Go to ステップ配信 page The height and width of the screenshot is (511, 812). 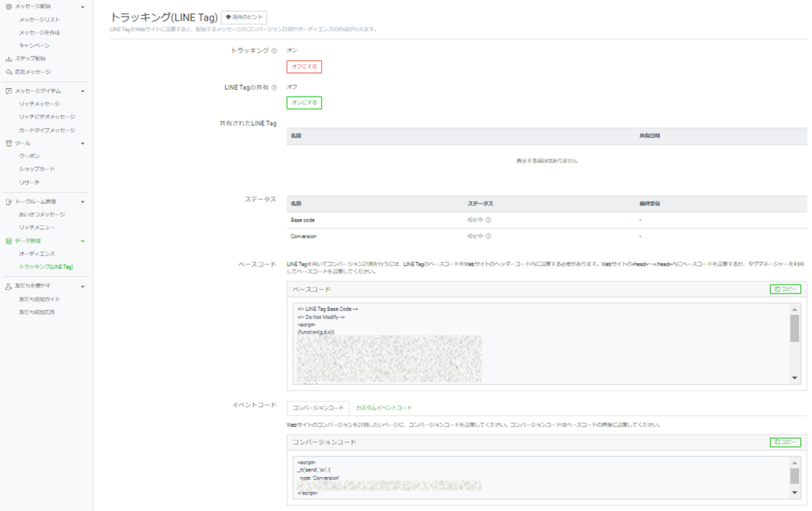(30, 59)
